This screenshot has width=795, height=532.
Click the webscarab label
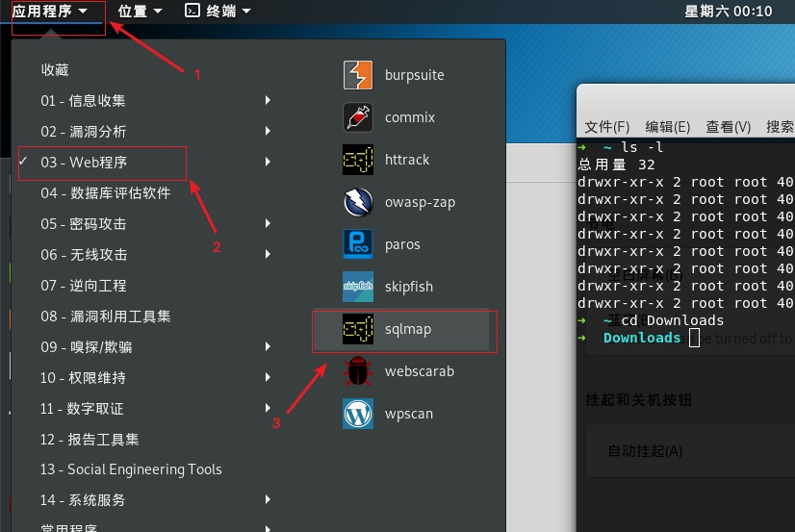tap(420, 371)
